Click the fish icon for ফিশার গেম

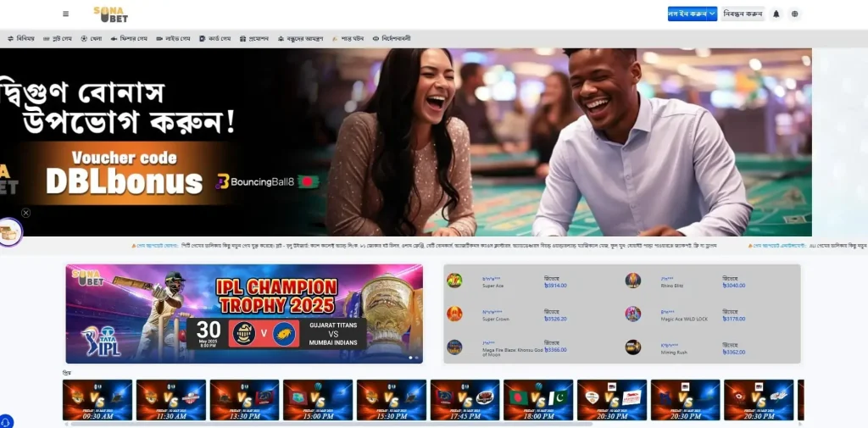pos(114,39)
